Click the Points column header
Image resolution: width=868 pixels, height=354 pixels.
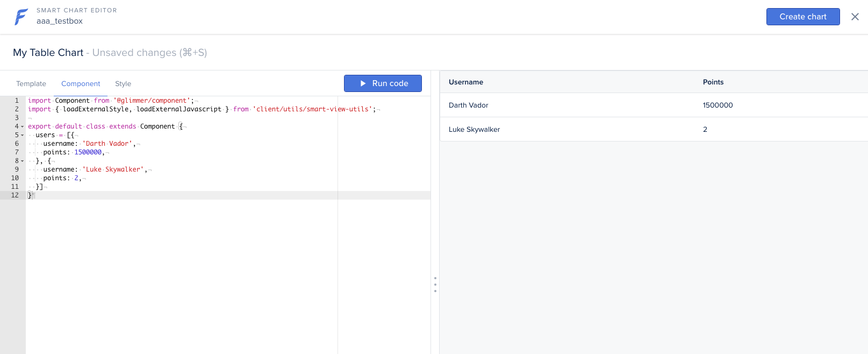click(713, 82)
